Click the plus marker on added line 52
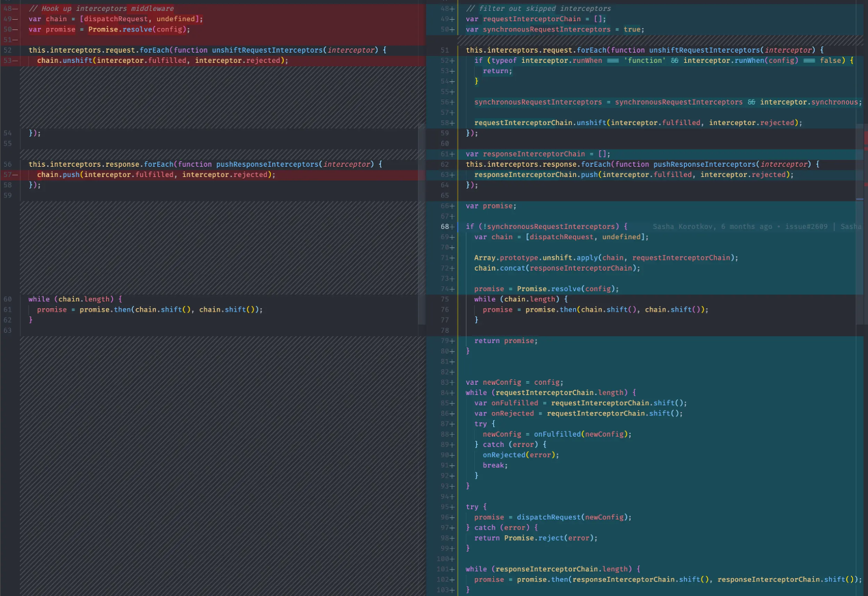This screenshot has width=868, height=596. (452, 61)
